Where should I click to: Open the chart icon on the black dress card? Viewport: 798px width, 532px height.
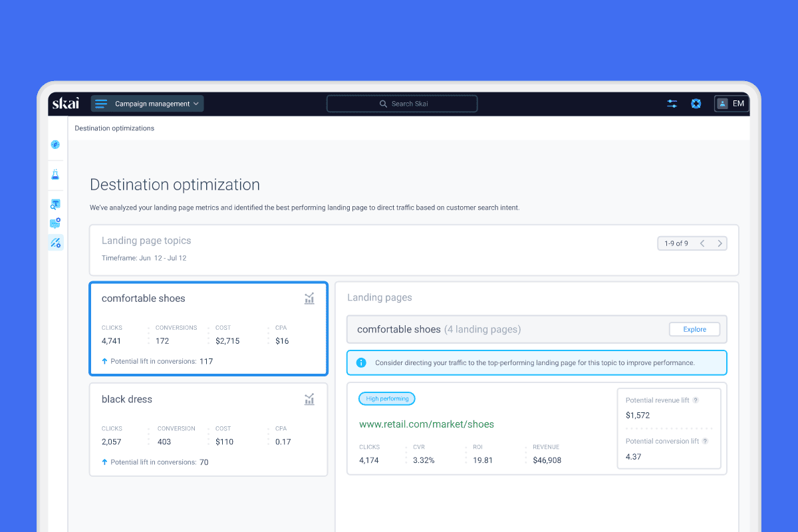coord(309,399)
